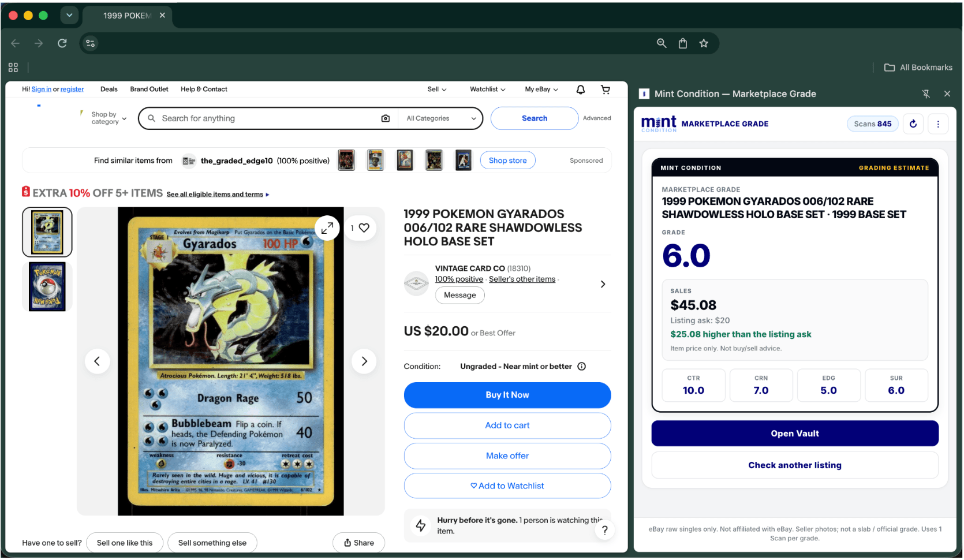Expand the tab search dropdown arrow
964x560 pixels.
(x=69, y=15)
